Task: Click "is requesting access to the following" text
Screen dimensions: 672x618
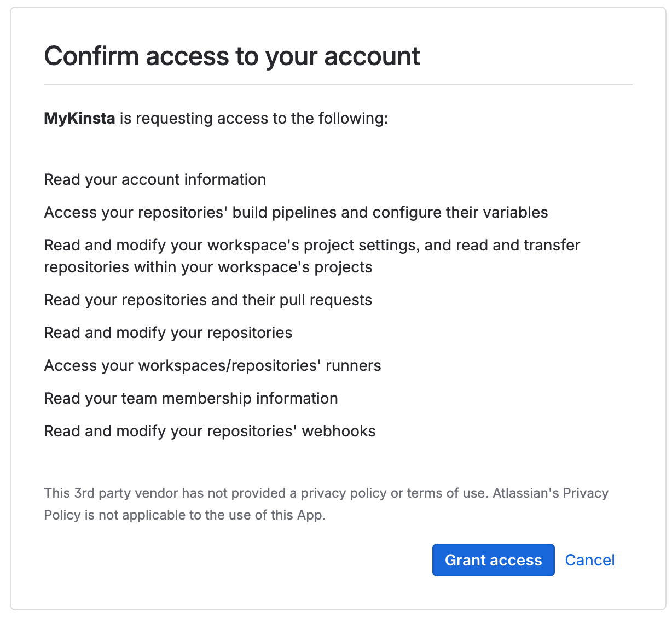Action: pos(254,118)
